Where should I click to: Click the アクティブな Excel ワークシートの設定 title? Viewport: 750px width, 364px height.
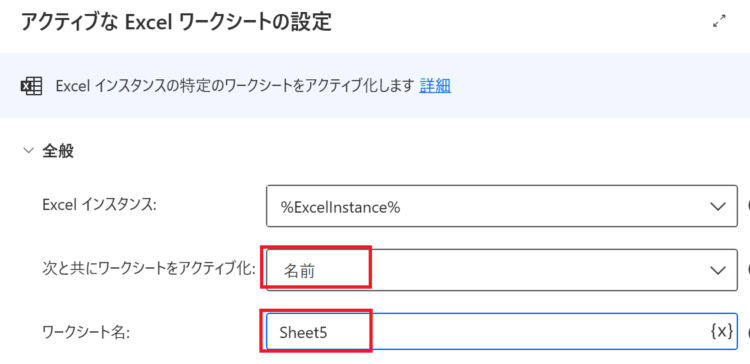pos(176,22)
